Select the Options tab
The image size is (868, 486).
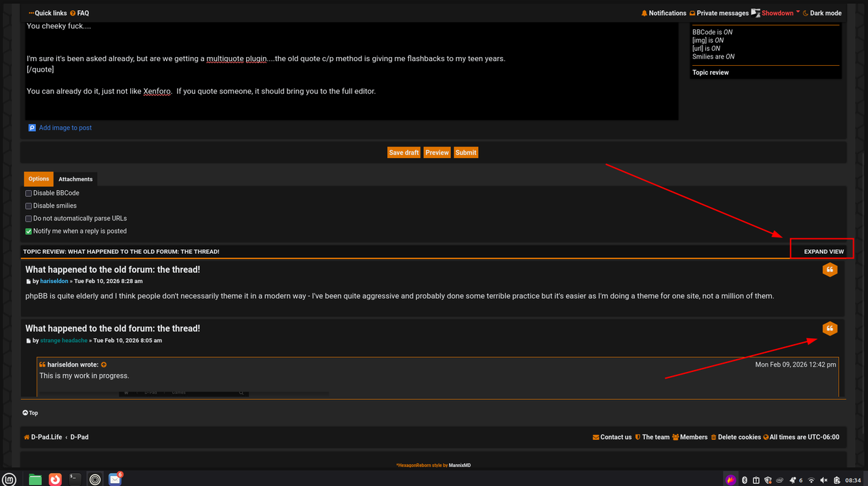click(x=39, y=179)
